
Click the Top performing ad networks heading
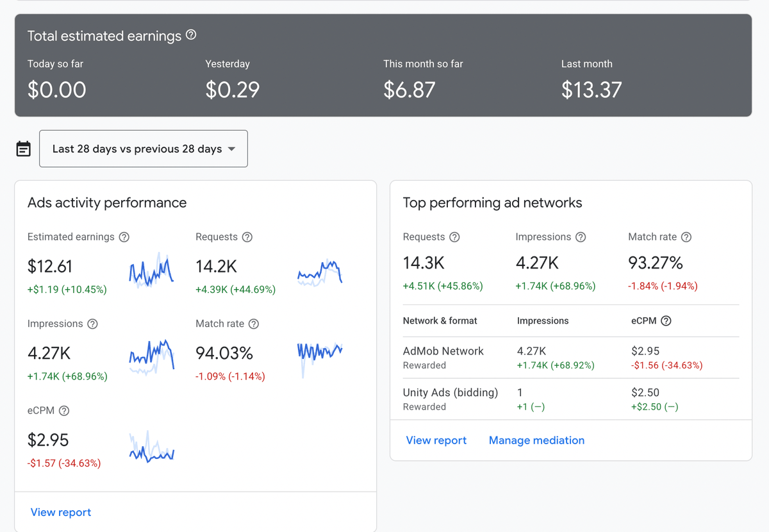(492, 203)
